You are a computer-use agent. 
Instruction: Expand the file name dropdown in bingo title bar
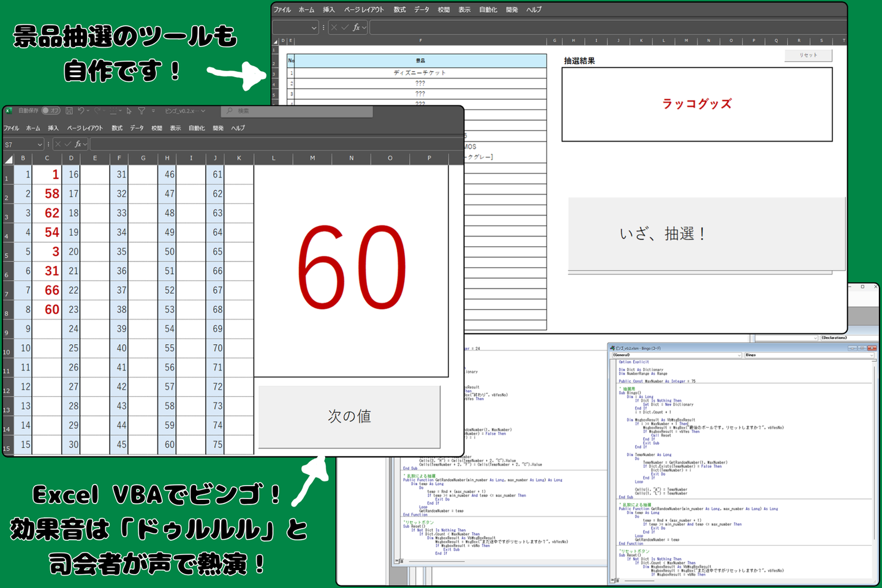point(203,111)
